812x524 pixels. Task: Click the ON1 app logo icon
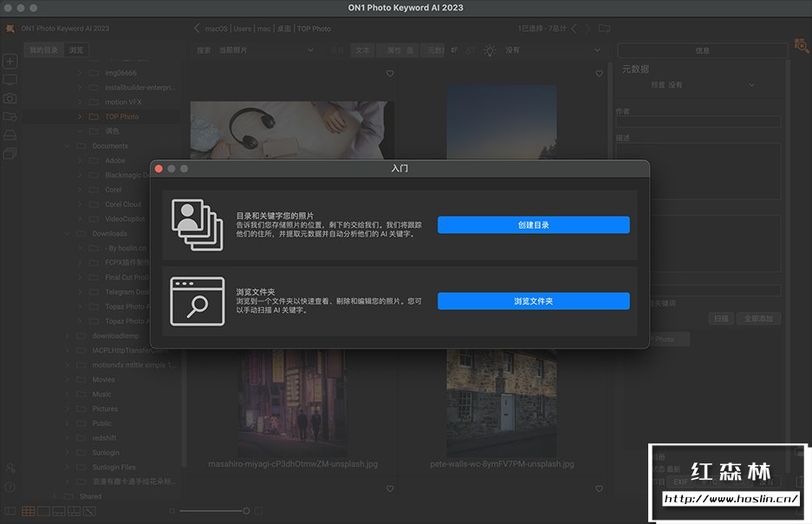(10, 29)
